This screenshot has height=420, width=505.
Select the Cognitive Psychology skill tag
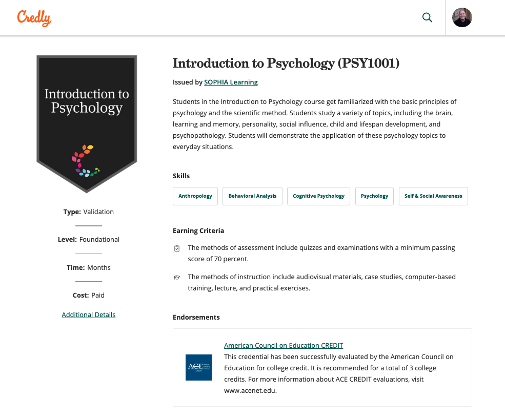(x=318, y=196)
